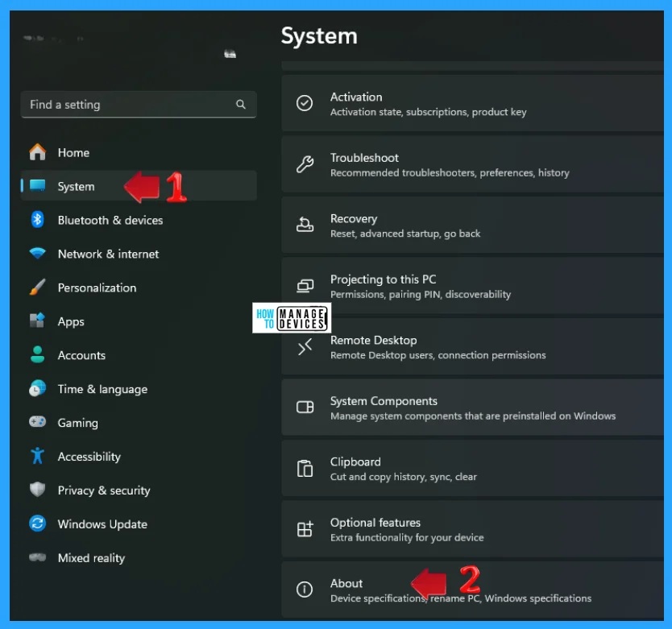Screen dimensions: 672x629
Task: Click 'Reset, advanced startup, go back' text
Action: pos(405,234)
